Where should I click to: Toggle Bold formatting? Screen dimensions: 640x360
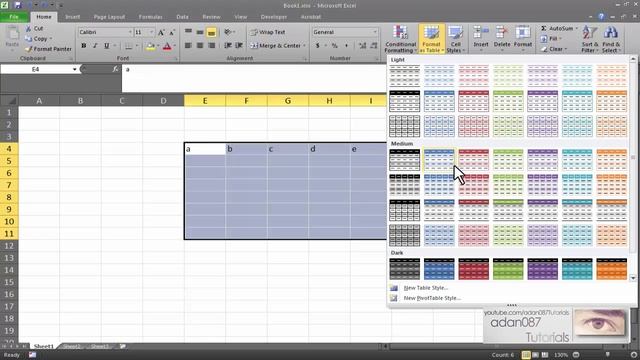point(84,46)
